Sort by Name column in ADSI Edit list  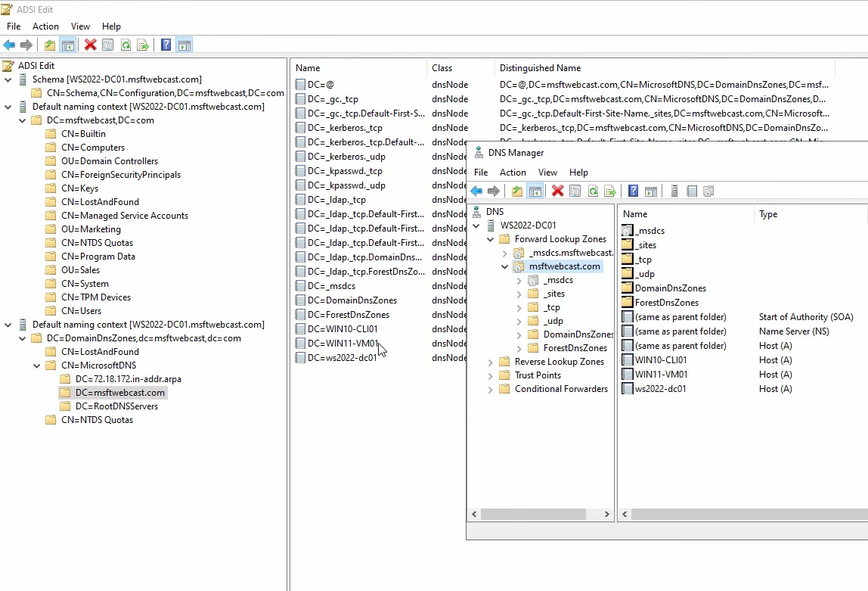tap(358, 68)
